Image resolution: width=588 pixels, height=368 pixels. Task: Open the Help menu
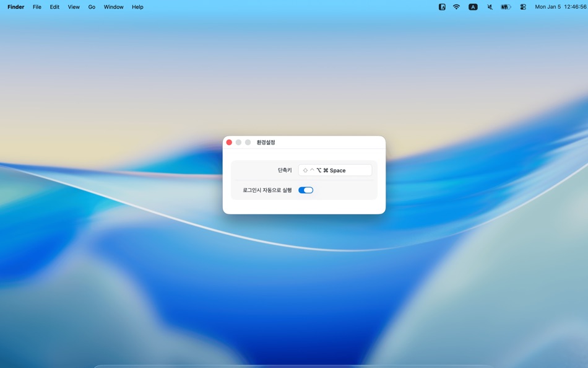point(137,7)
